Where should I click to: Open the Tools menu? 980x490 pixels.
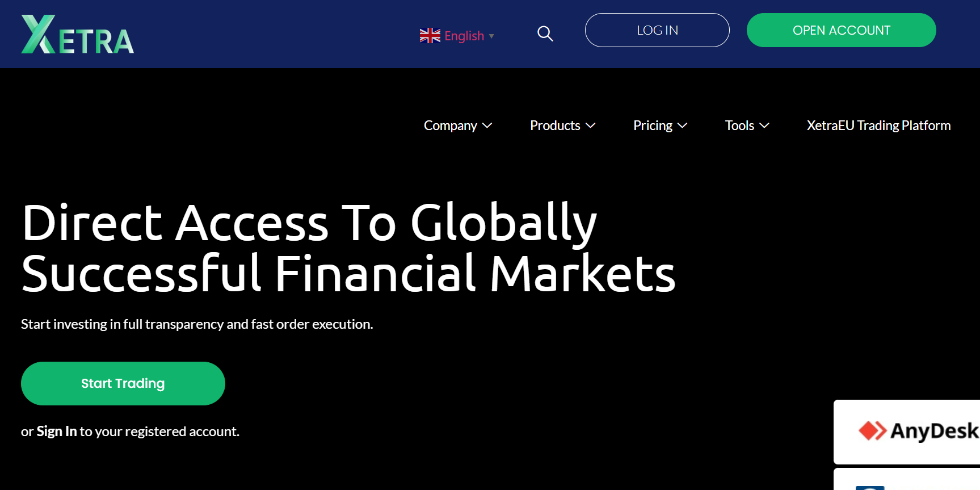click(x=739, y=125)
